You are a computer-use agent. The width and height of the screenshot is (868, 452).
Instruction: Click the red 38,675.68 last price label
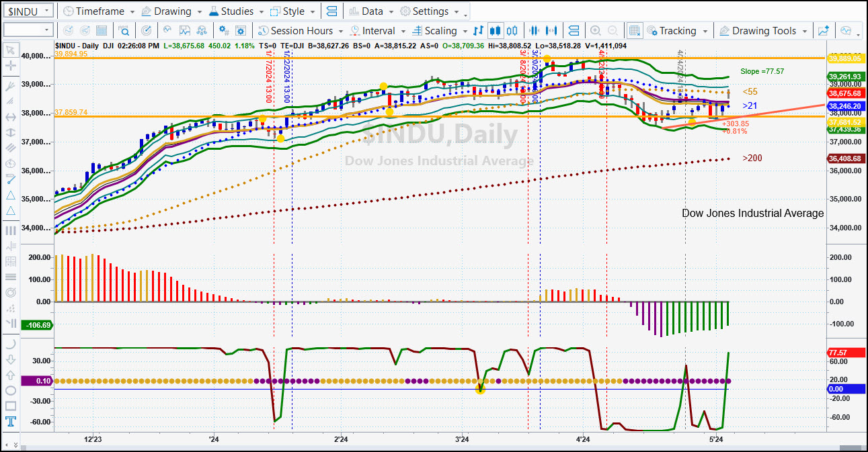tap(844, 93)
